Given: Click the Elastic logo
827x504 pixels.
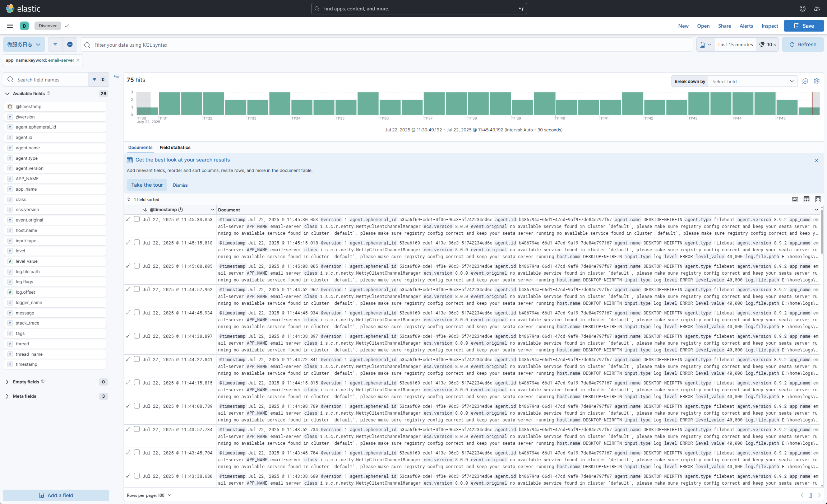Looking at the screenshot, I should pyautogui.click(x=23, y=9).
